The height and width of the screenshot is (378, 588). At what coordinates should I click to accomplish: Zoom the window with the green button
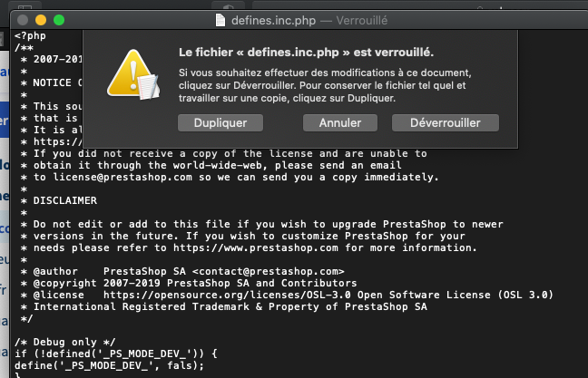tap(59, 19)
